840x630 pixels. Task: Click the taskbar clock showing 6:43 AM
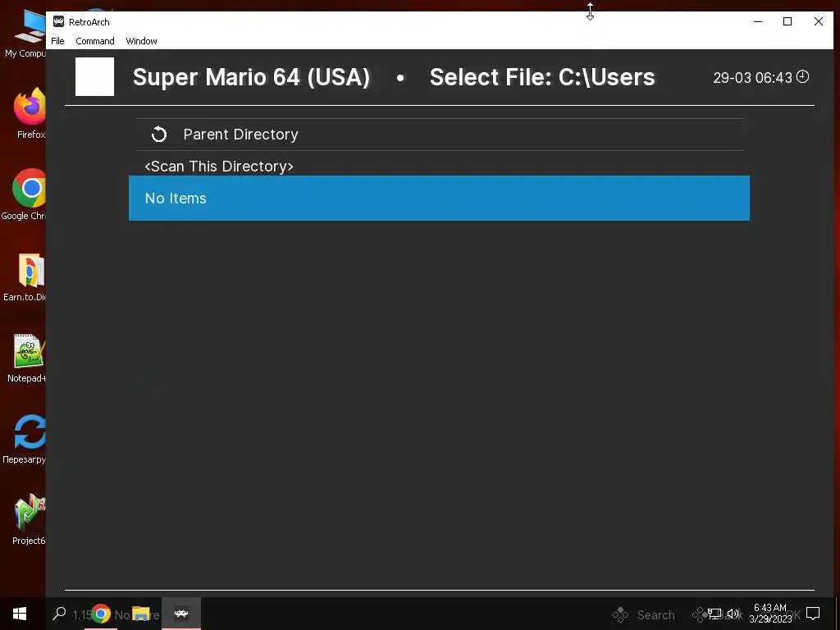click(x=770, y=614)
